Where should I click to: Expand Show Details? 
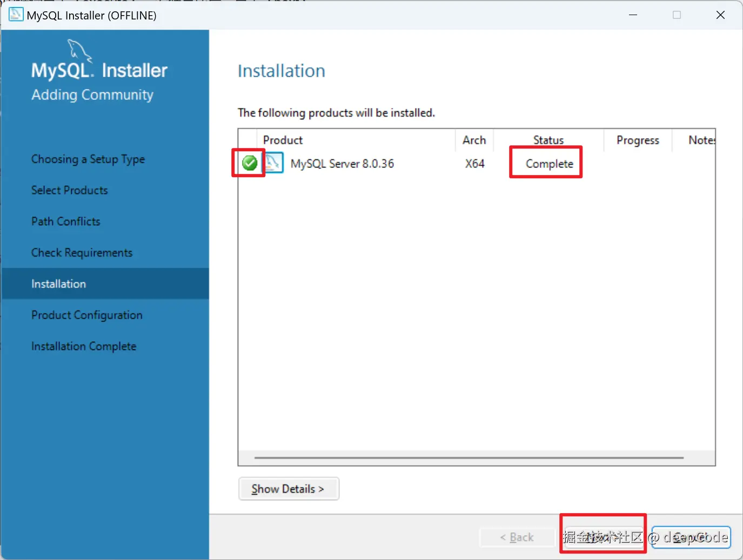(289, 489)
